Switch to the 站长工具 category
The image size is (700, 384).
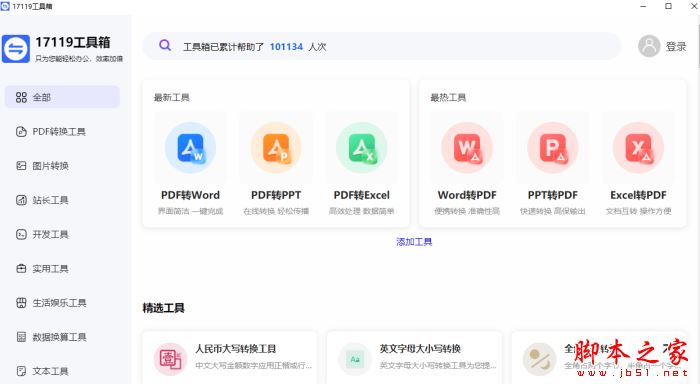[62, 200]
